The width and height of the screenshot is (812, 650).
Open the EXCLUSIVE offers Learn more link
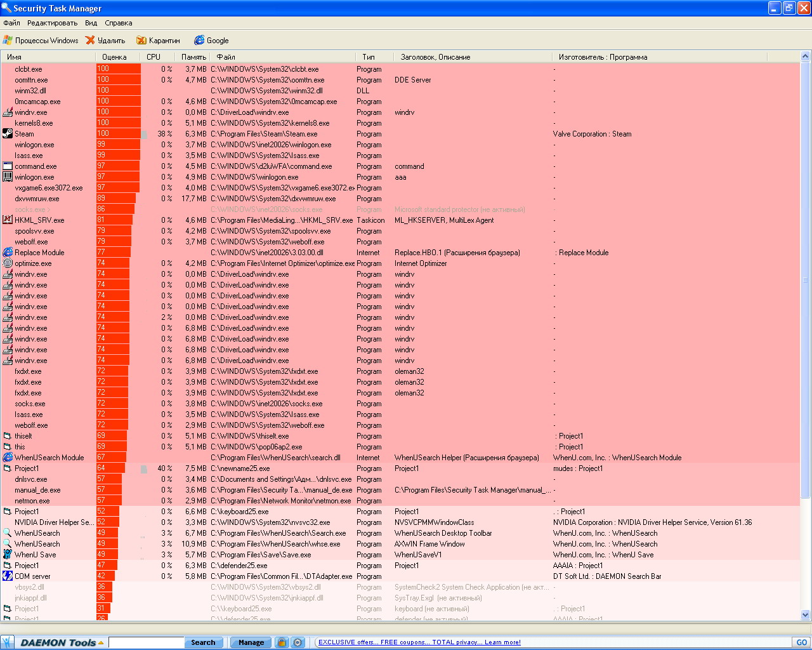pos(419,642)
